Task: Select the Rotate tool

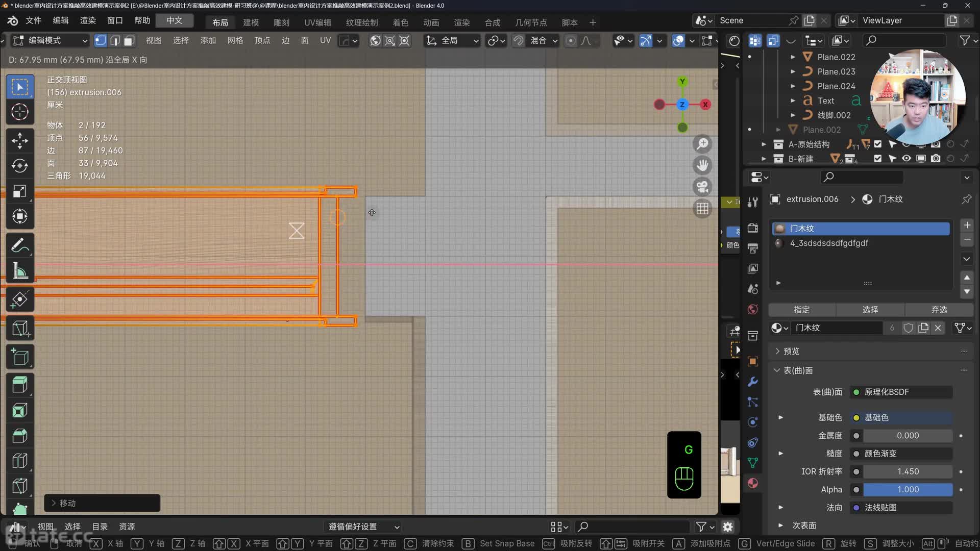Action: coord(20,166)
